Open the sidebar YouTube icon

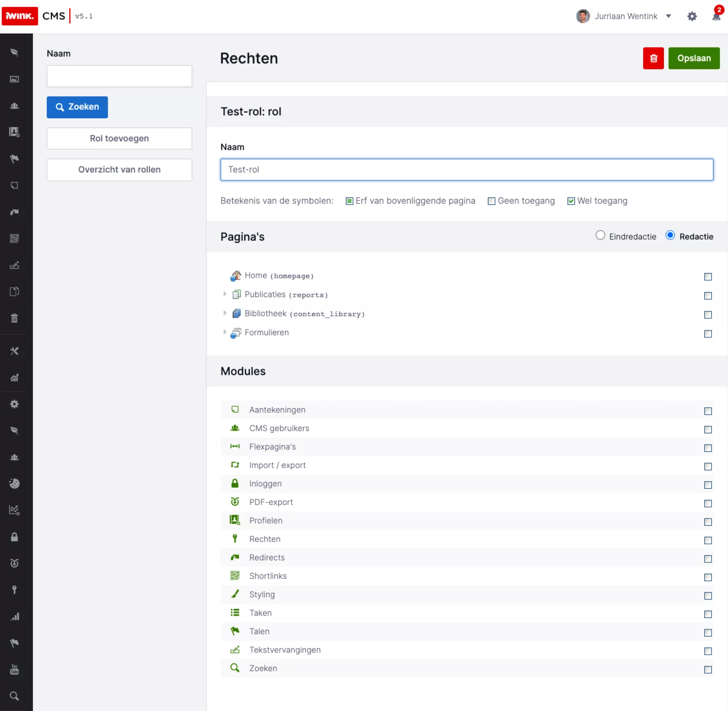click(x=14, y=670)
